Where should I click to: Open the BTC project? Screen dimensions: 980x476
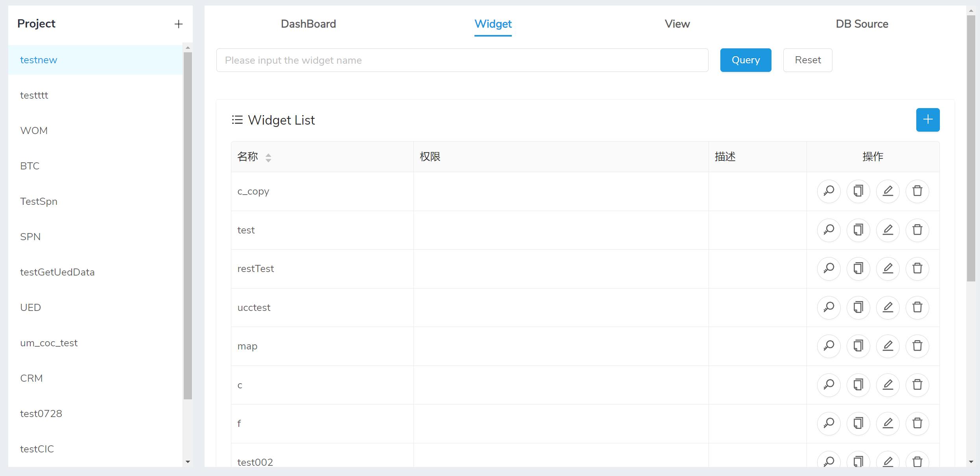point(95,166)
